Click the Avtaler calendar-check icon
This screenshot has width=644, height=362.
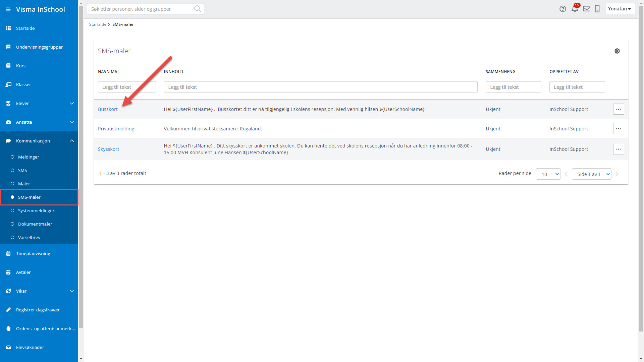tap(8, 272)
